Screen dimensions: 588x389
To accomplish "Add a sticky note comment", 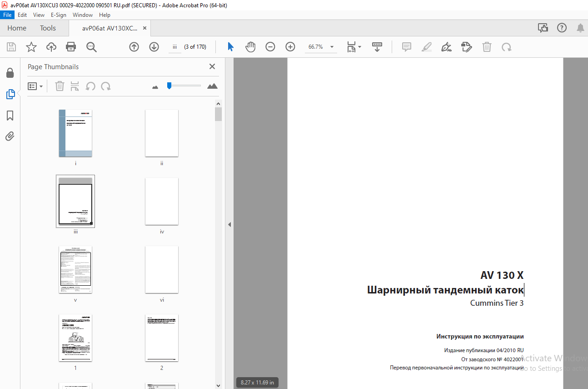I will point(407,47).
